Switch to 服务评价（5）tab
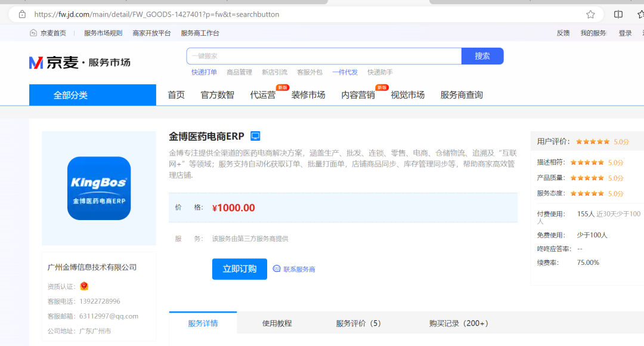The width and height of the screenshot is (644, 346). pos(358,323)
